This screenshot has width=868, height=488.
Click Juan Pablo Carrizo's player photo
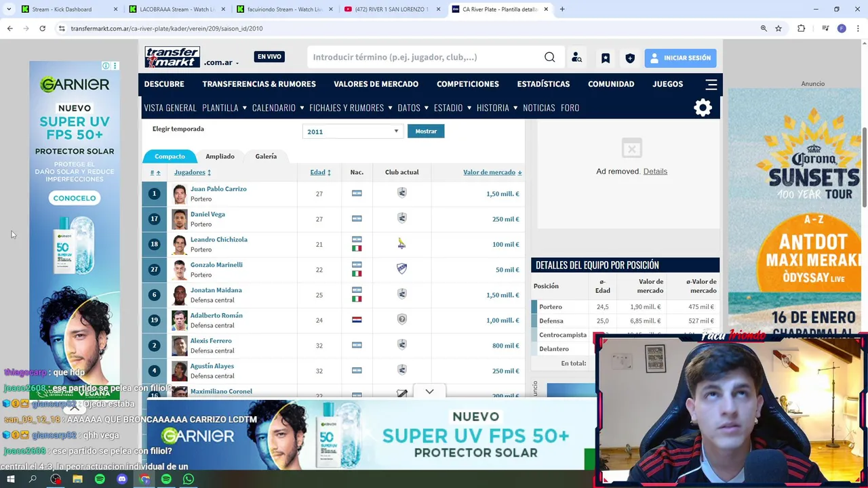coord(179,194)
